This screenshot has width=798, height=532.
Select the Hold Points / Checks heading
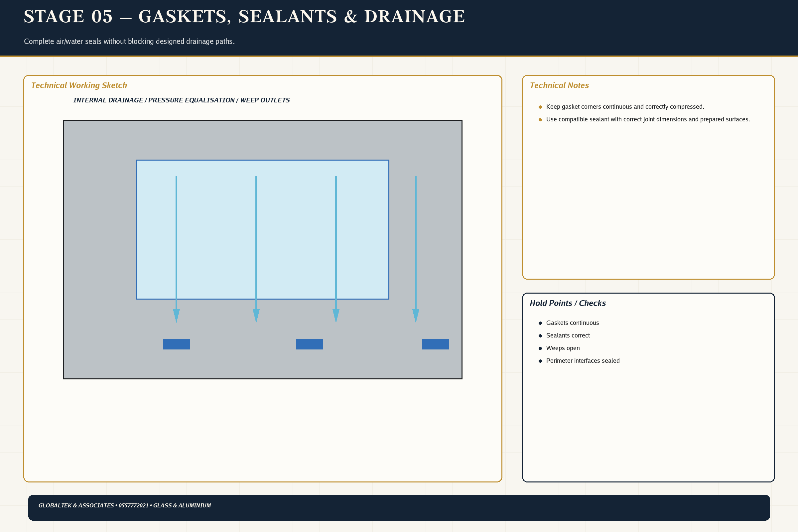pos(568,303)
